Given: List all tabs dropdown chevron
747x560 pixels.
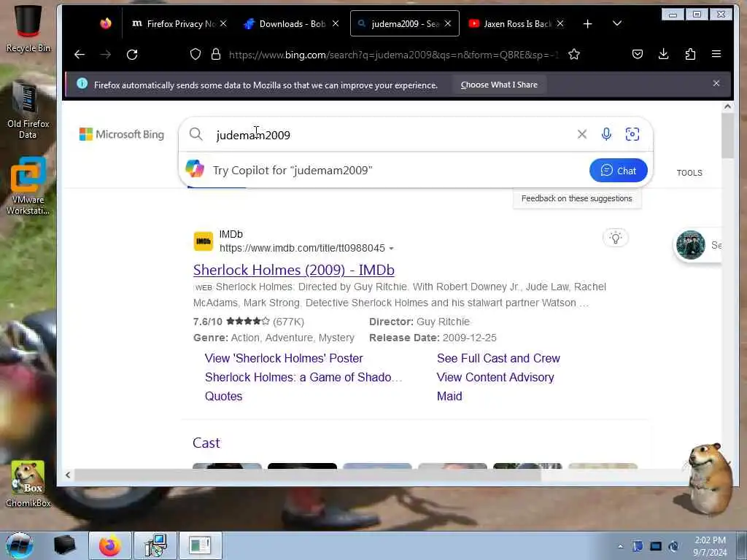Looking at the screenshot, I should [x=617, y=23].
